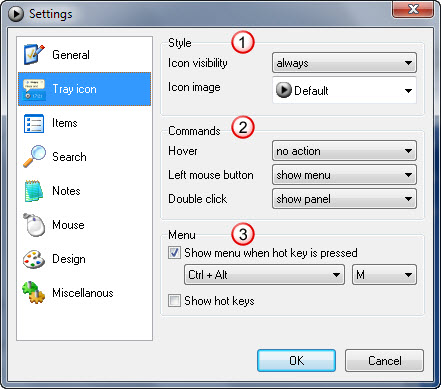Confirm settings with the OK button
The image size is (441, 389).
tap(296, 360)
